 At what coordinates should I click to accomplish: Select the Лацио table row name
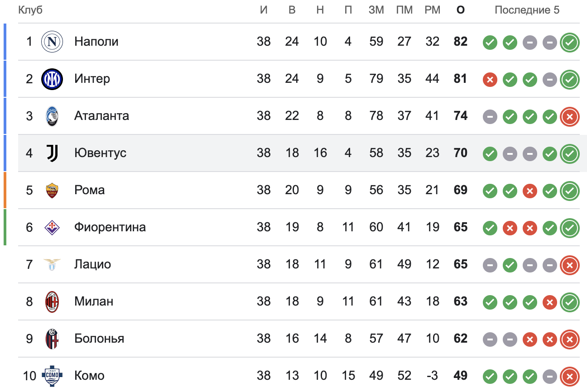point(92,264)
